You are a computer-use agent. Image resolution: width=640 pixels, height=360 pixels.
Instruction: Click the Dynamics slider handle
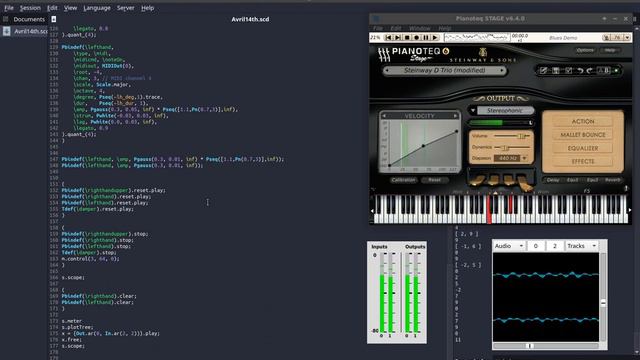pyautogui.click(x=504, y=147)
